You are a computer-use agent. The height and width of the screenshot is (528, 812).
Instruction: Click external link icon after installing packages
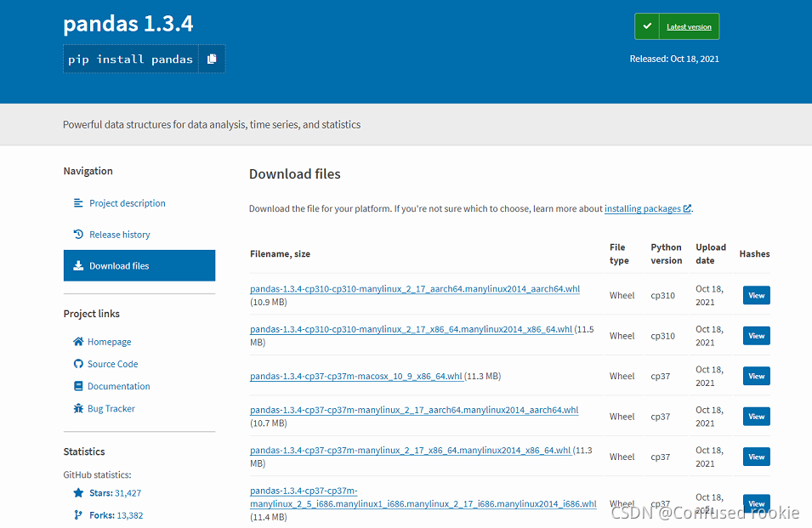pyautogui.click(x=687, y=208)
